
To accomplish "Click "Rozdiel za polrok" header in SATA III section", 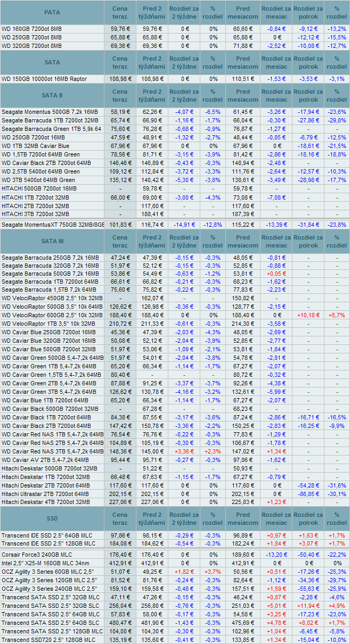I will [x=309, y=242].
